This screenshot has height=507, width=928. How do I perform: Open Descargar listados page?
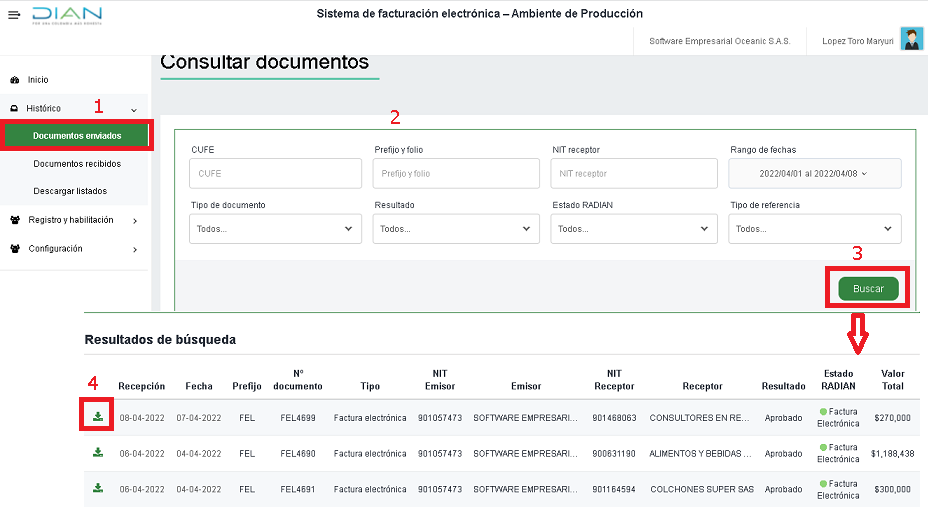(x=70, y=191)
